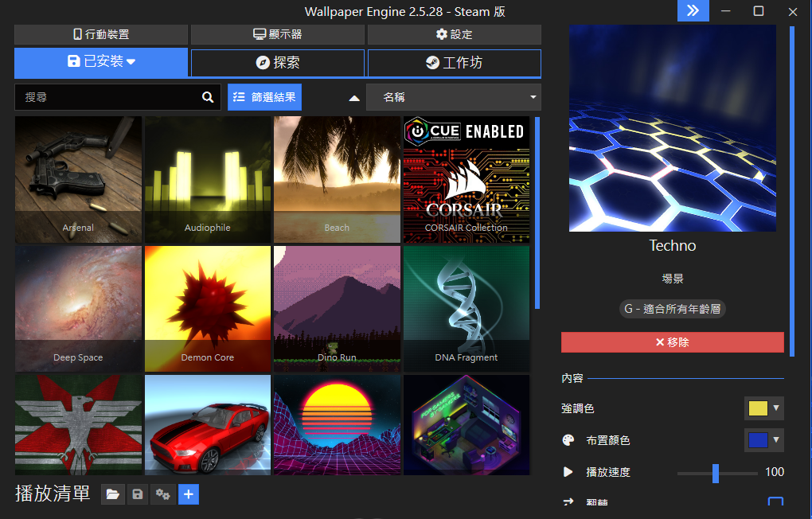This screenshot has width=812, height=519.
Task: Add wallpaper to playlist plus button
Action: [x=189, y=494]
